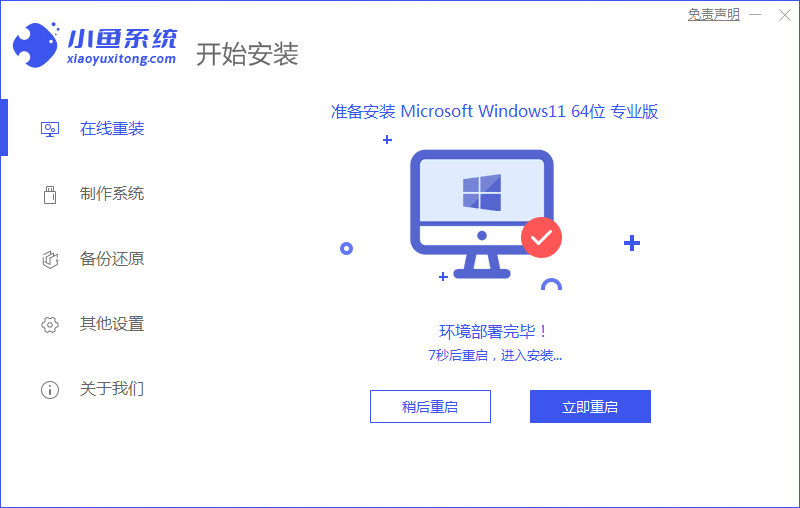Viewport: 800px width, 508px height.
Task: Click the 其他设置 gear icon
Action: [49, 324]
